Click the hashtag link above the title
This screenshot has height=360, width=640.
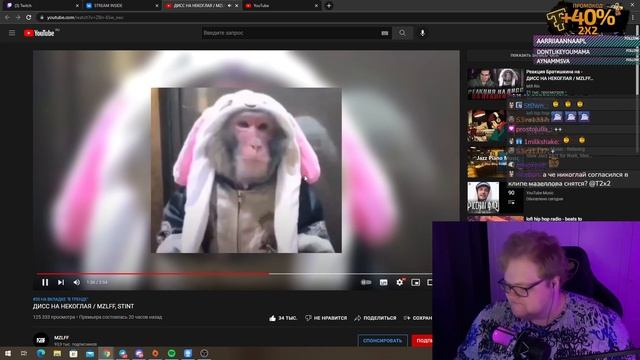(60, 299)
